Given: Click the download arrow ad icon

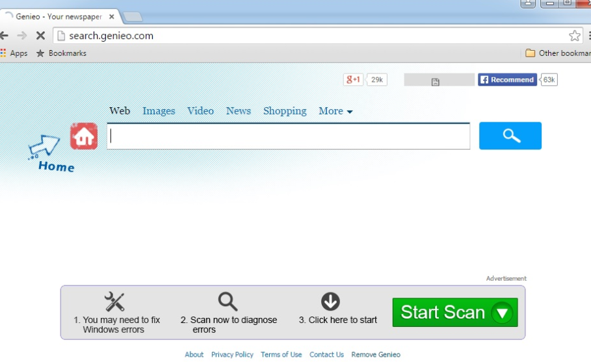Looking at the screenshot, I should pos(330,302).
